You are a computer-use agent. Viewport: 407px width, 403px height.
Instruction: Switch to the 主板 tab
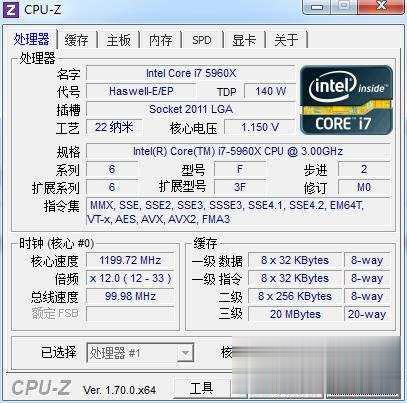pyautogui.click(x=119, y=40)
